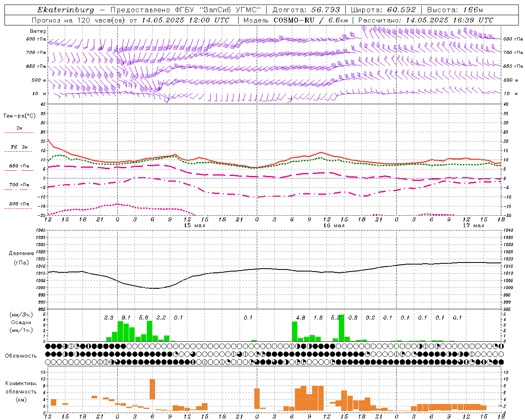Click the Широта: 60.592 value

pyautogui.click(x=383, y=10)
